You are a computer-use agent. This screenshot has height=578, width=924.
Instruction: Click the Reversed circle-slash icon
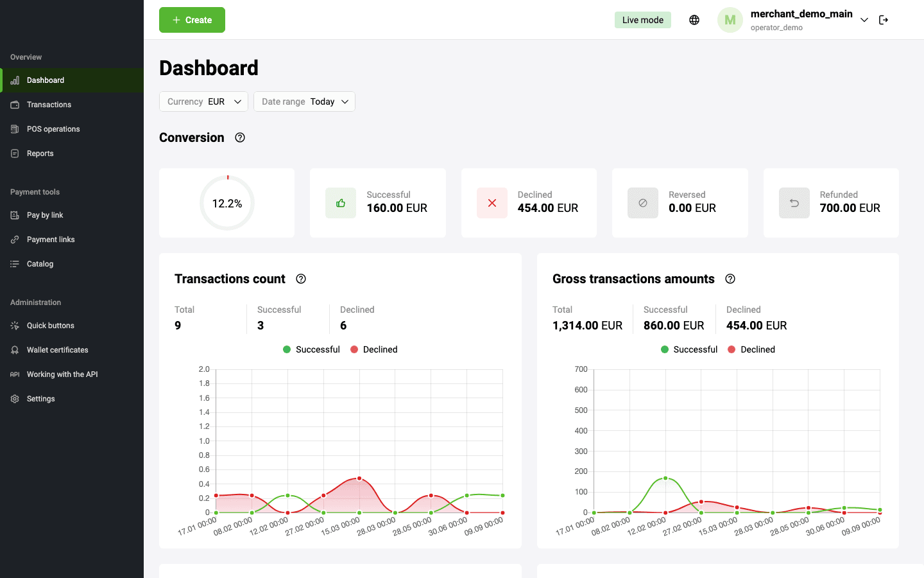click(x=643, y=203)
